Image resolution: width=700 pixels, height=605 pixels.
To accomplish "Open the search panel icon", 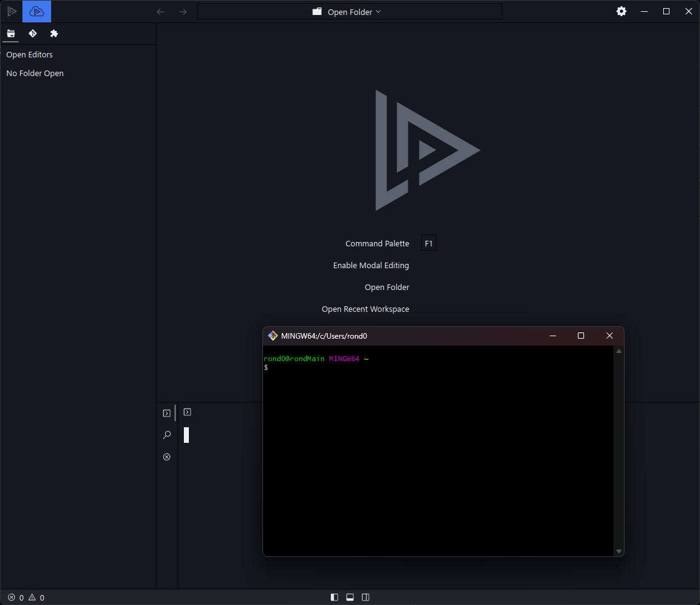I will click(x=166, y=435).
